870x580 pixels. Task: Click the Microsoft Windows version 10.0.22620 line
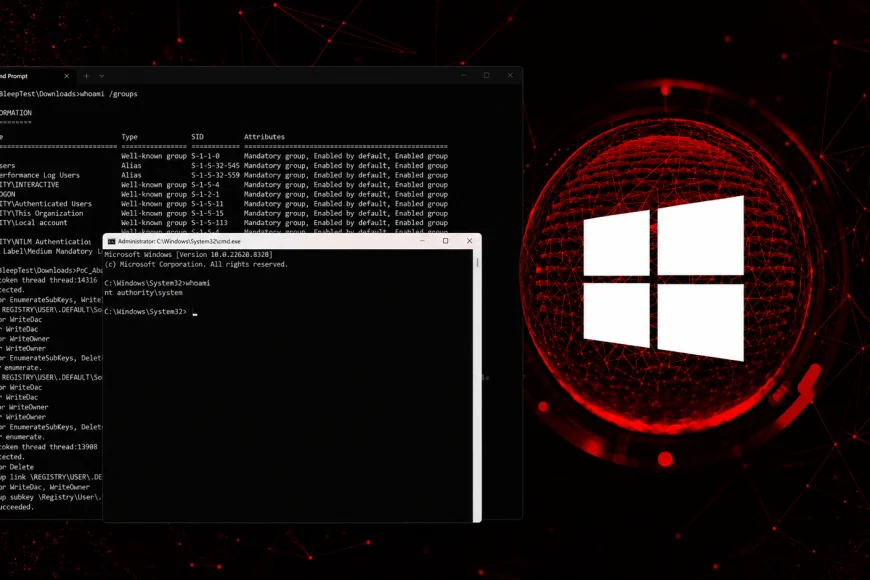[x=189, y=255]
